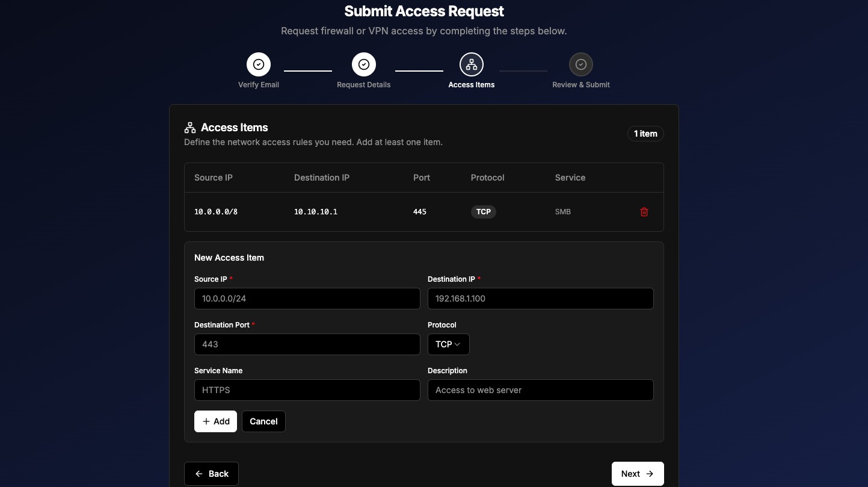Viewport: 868px width, 487px height.
Task: Click the Review & Submit step icon
Action: 581,64
